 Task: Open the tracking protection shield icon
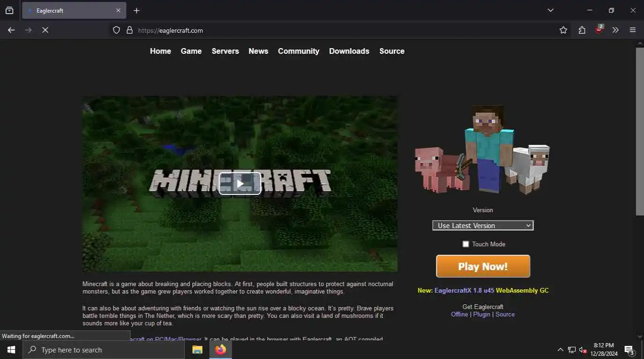[x=117, y=30]
